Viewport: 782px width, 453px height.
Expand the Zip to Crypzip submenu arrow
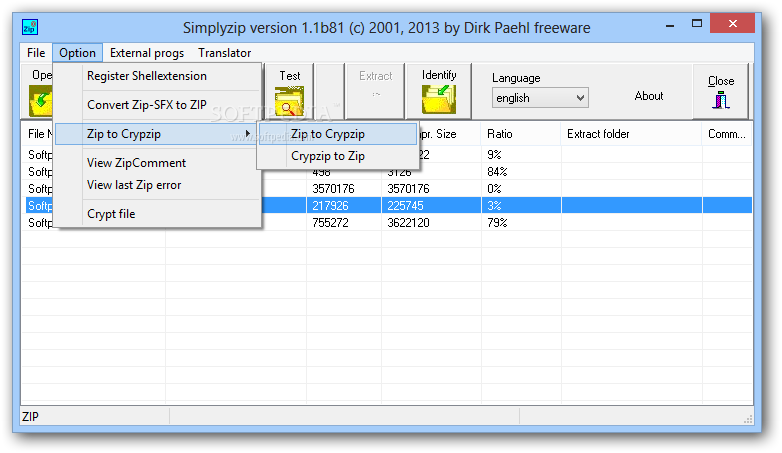(x=247, y=134)
